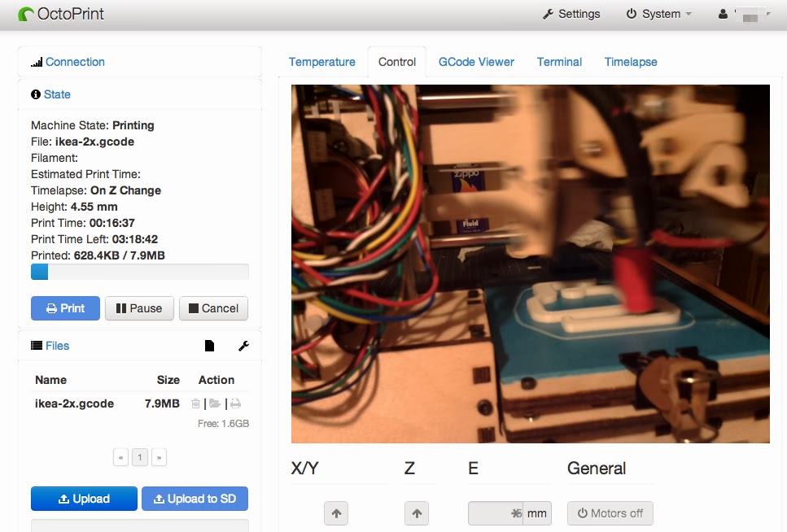Collapse the State panel

[x=57, y=94]
